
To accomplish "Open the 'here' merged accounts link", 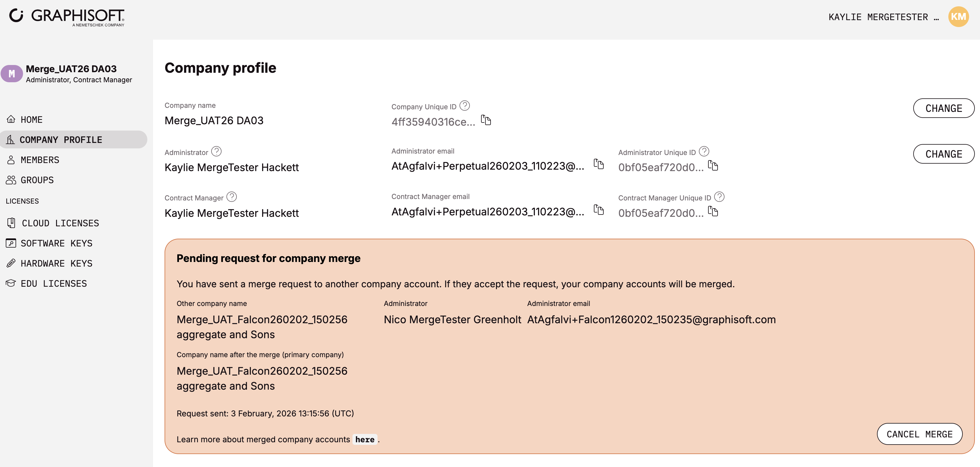I will pyautogui.click(x=365, y=440).
